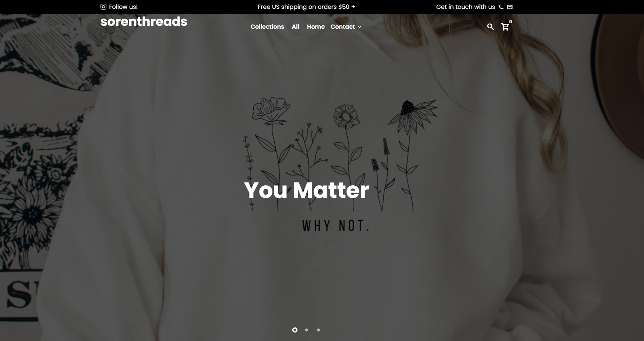Open the shopping cart icon
This screenshot has width=644, height=341.
pos(505,27)
